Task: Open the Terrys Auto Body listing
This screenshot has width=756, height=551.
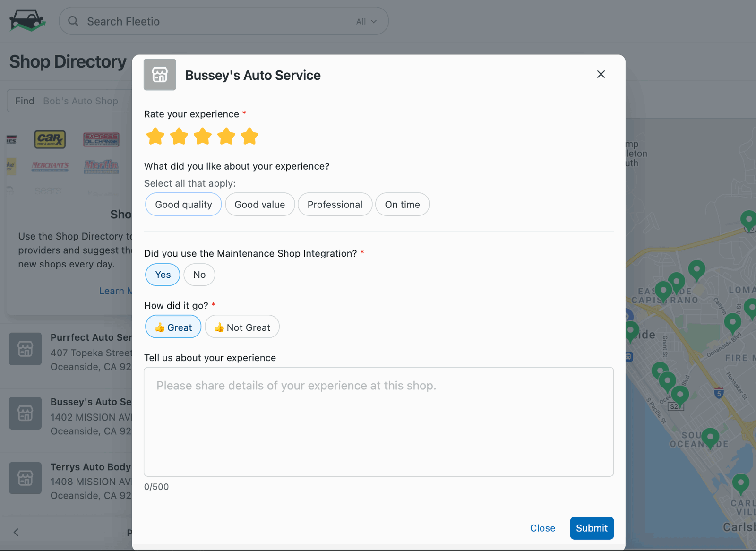Action: tap(66, 485)
